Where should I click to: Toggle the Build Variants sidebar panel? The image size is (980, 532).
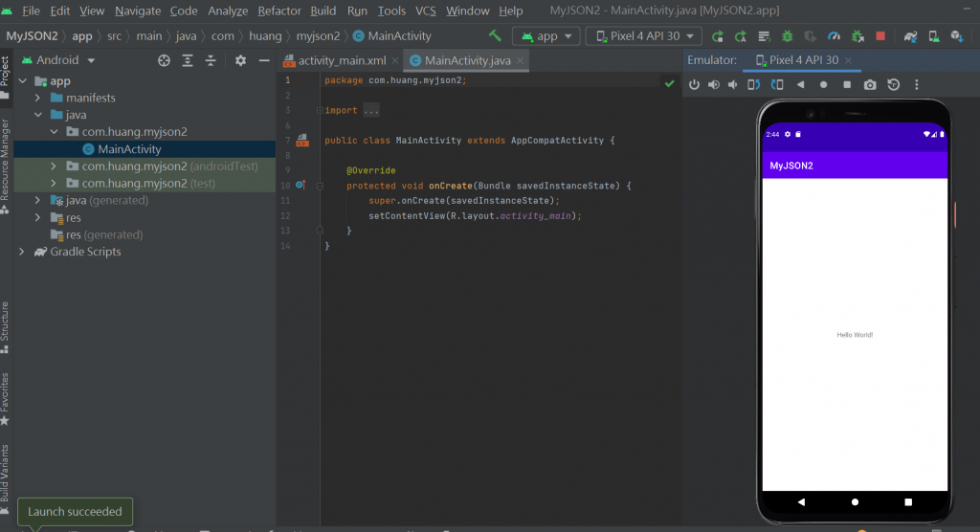pos(6,474)
